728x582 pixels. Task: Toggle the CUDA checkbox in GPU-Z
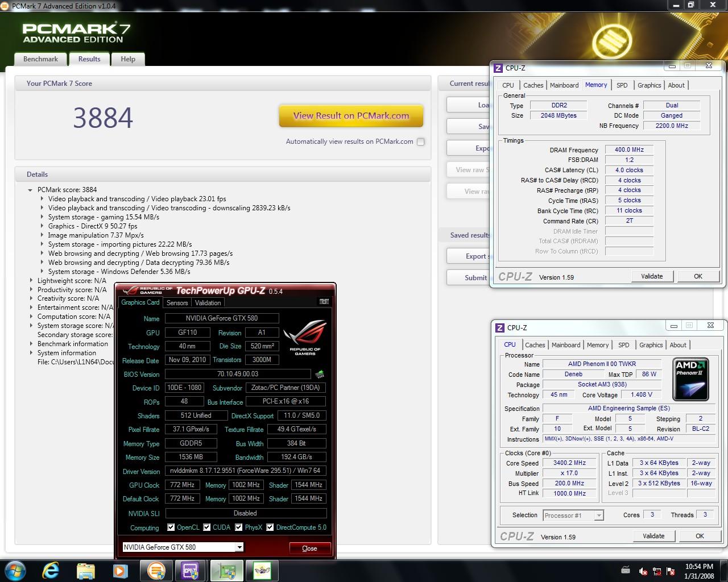pyautogui.click(x=207, y=527)
